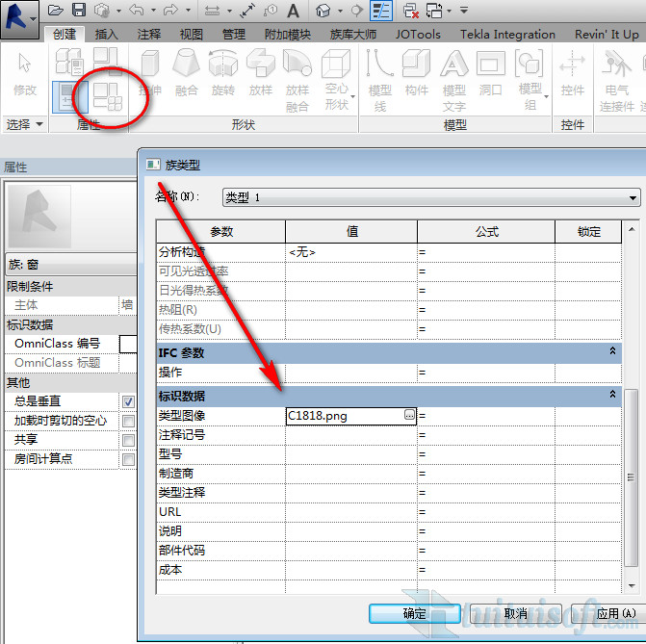
Task: Collapse the IFC 参数 group
Action: tap(612, 352)
